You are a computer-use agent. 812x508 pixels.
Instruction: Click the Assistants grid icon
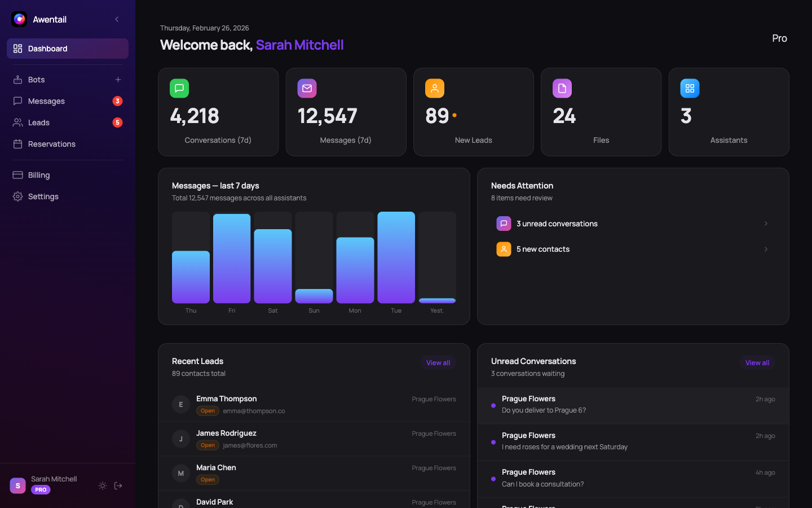pyautogui.click(x=690, y=88)
